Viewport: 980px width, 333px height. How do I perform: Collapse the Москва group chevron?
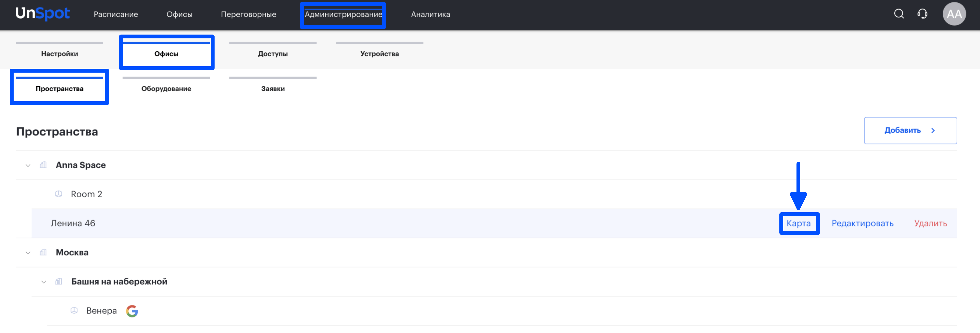[x=28, y=253]
